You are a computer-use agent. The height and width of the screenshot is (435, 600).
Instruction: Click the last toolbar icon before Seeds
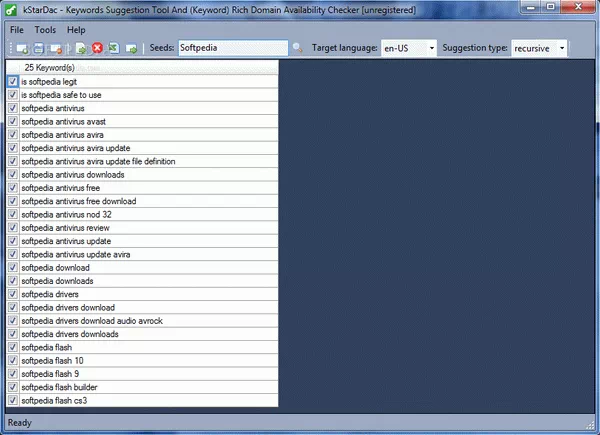coord(131,48)
